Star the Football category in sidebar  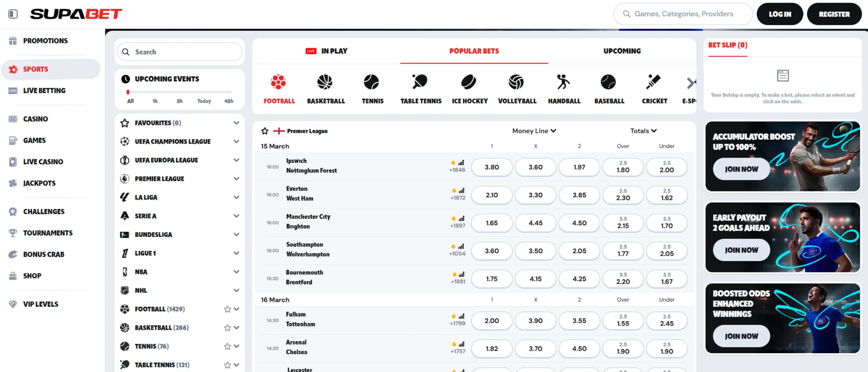point(227,309)
